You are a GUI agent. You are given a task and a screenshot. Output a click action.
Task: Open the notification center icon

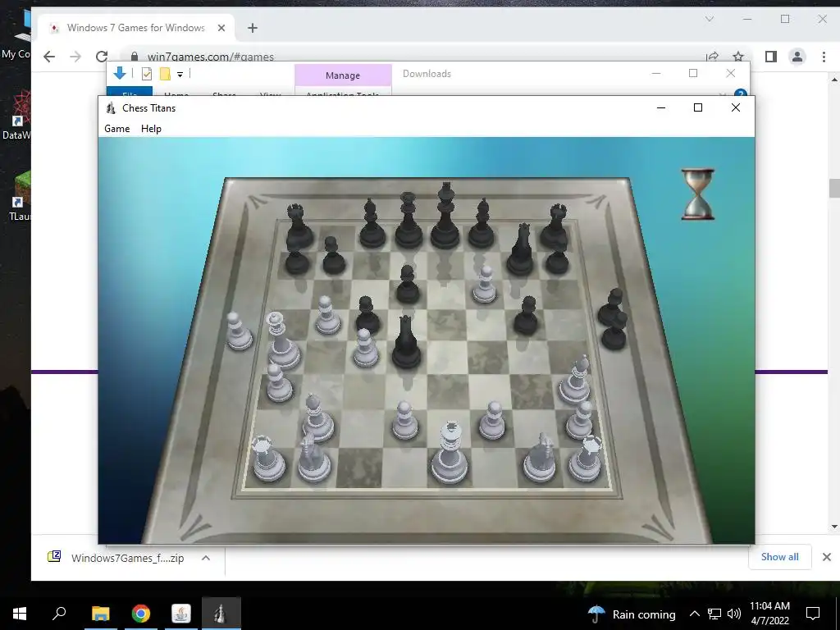pyautogui.click(x=813, y=614)
